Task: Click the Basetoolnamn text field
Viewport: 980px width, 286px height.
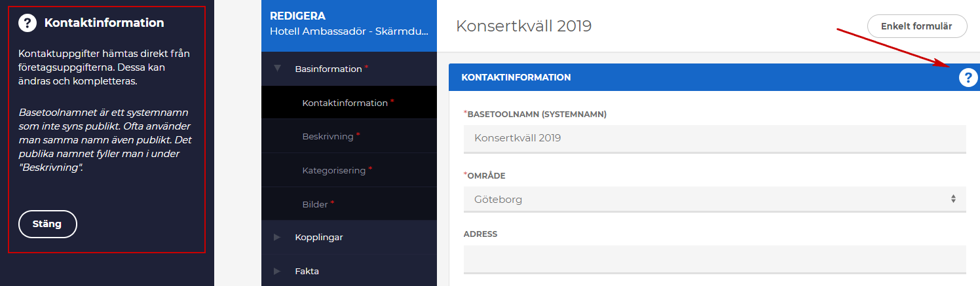Action: pyautogui.click(x=714, y=138)
